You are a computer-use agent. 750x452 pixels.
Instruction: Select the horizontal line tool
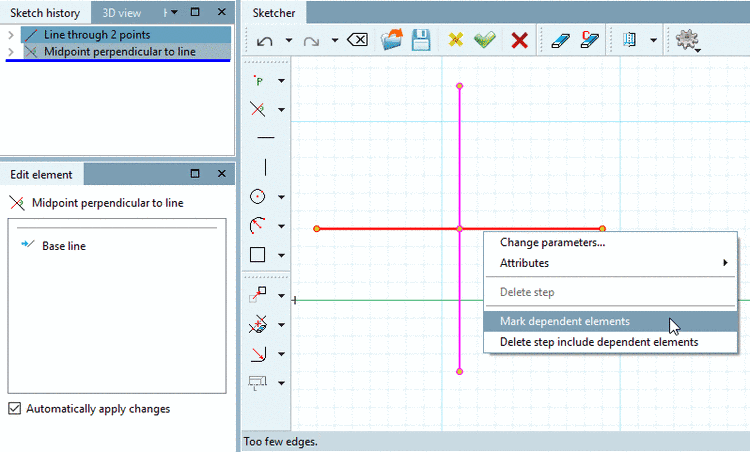265,138
